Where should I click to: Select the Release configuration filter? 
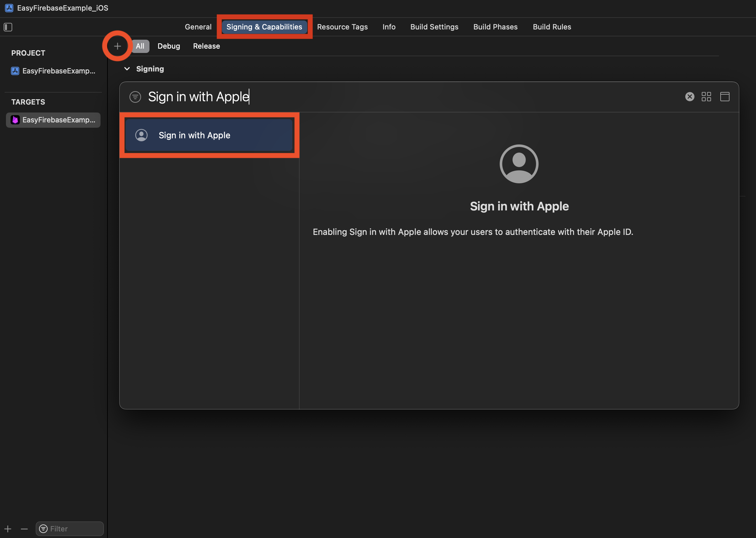coord(206,46)
